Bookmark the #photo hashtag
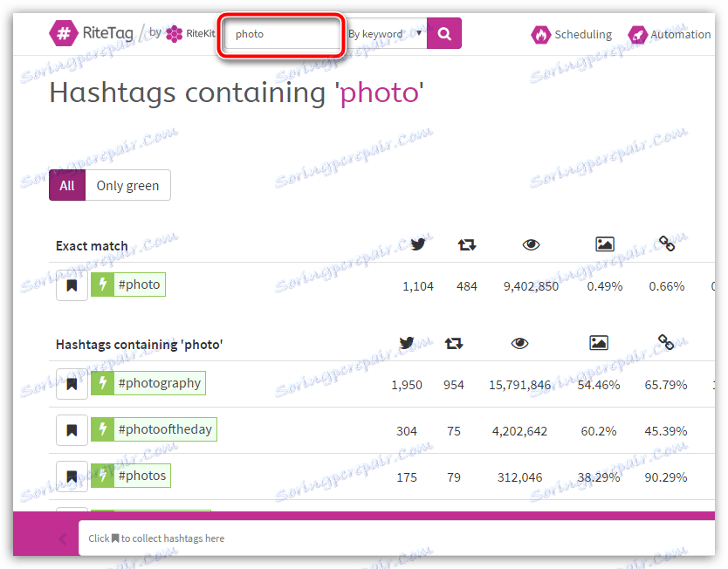This screenshot has height=569, width=728. 72,285
